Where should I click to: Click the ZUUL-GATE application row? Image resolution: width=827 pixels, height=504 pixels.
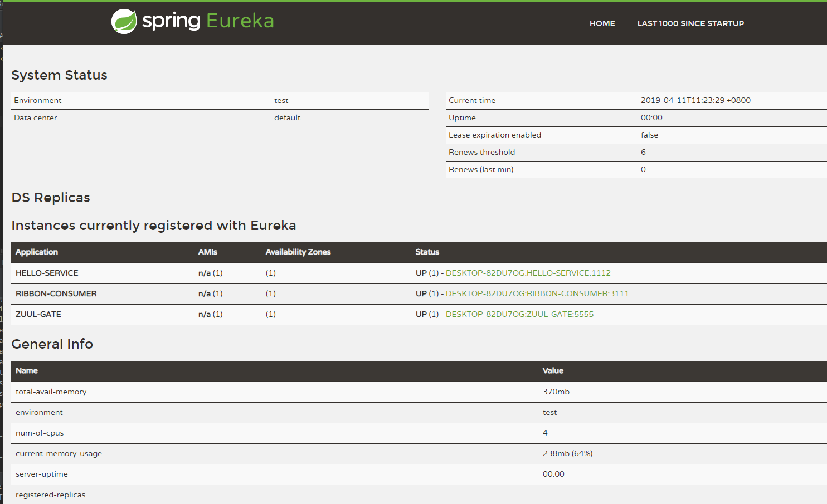pyautogui.click(x=38, y=314)
